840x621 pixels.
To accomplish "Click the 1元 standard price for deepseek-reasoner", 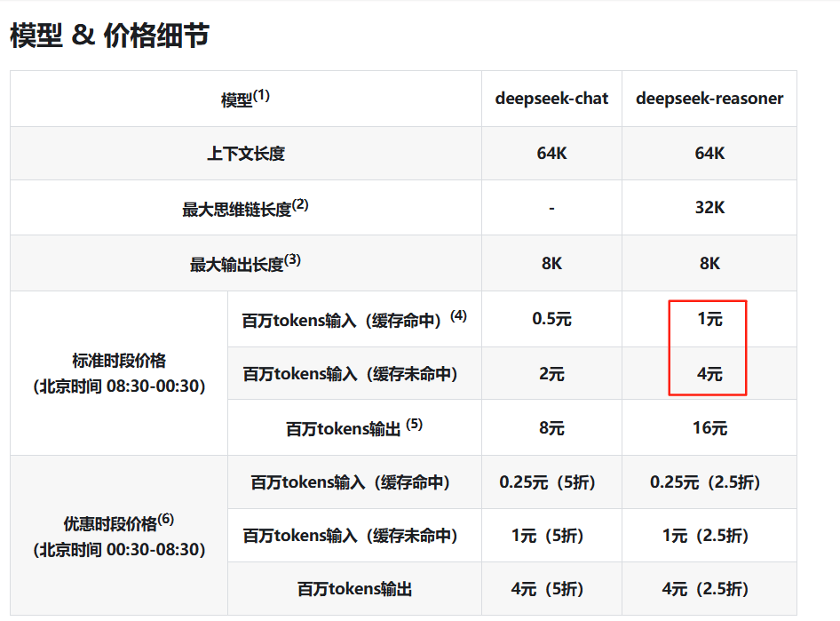I will coord(709,319).
